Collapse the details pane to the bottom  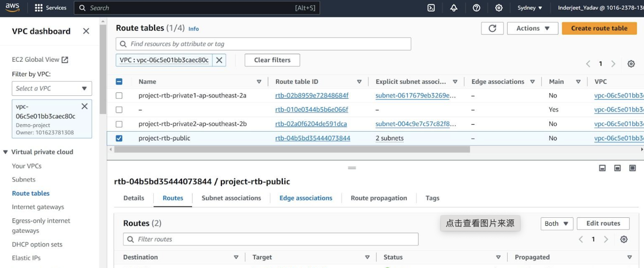pos(602,168)
